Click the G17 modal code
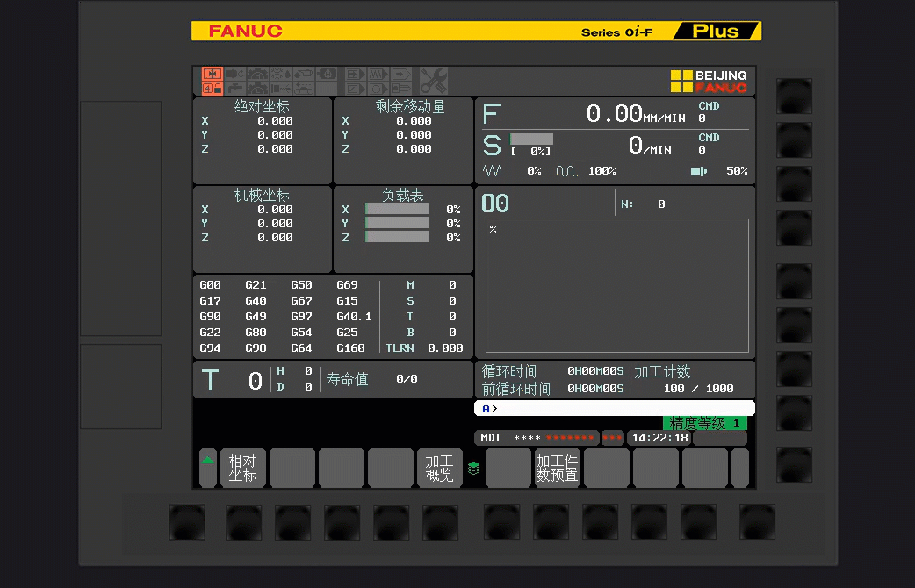The height and width of the screenshot is (588, 915). click(x=210, y=300)
